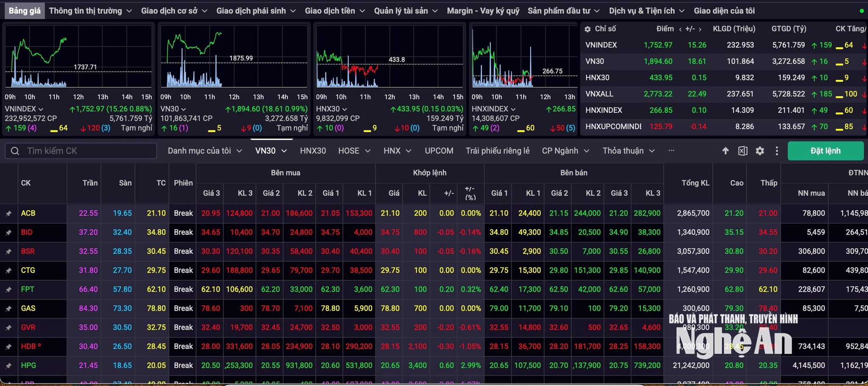Click the up arrow icon near Đặt lệnh
The image size is (868, 386).
(x=726, y=151)
